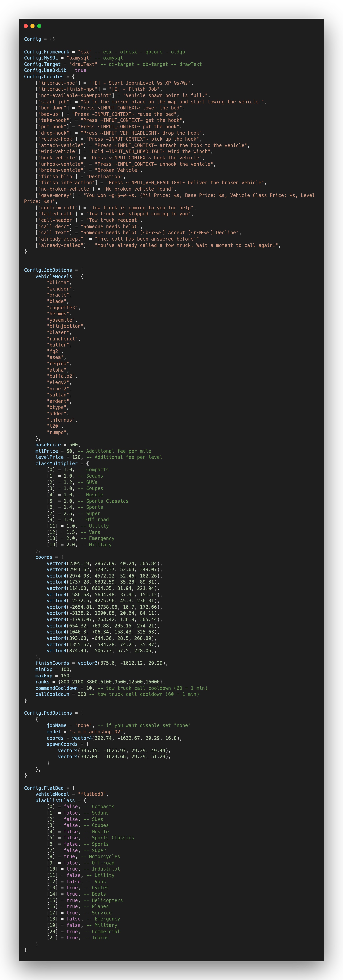Click the "coquette3" vehicle model
Viewport: 343px width, 980px height.
(x=62, y=307)
